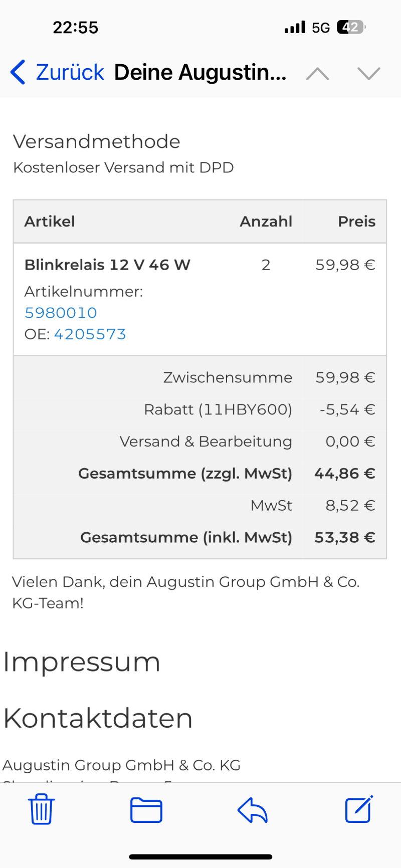
Task: Tap the email subject title Deine Augustin
Action: (200, 72)
